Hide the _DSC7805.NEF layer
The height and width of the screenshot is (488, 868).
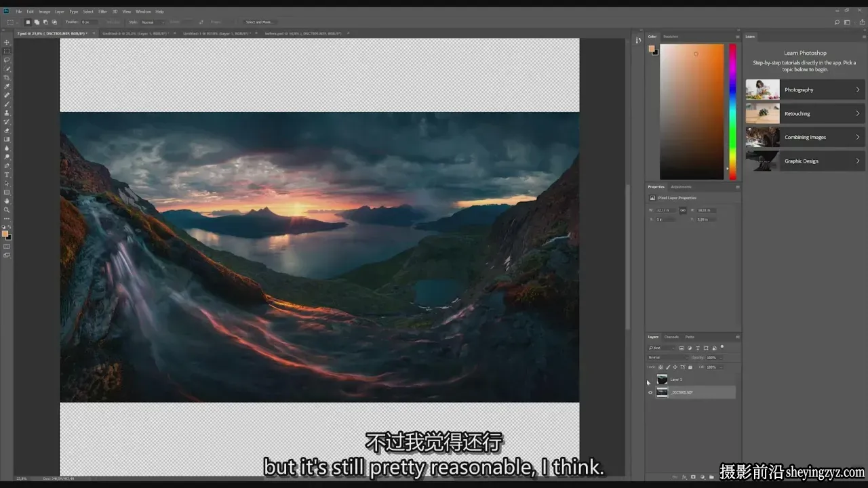[650, 392]
